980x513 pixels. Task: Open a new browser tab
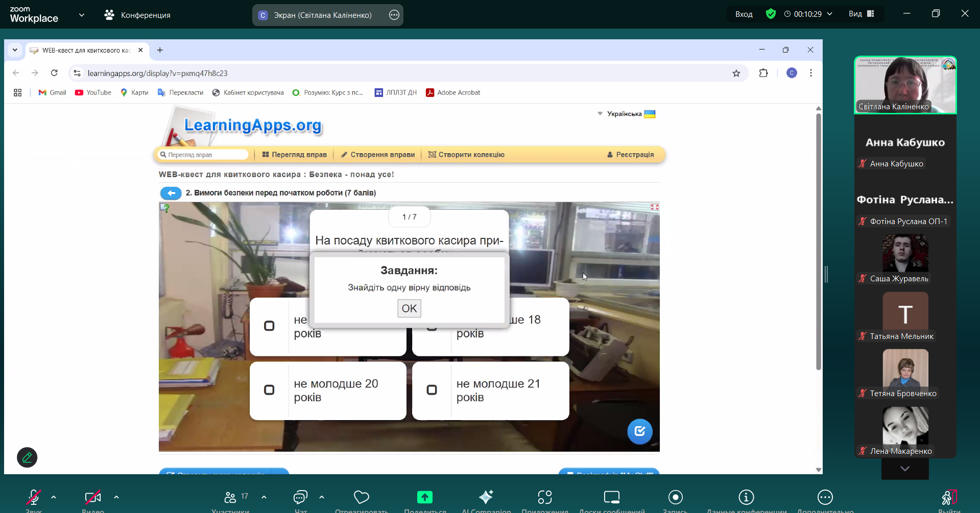tap(160, 50)
